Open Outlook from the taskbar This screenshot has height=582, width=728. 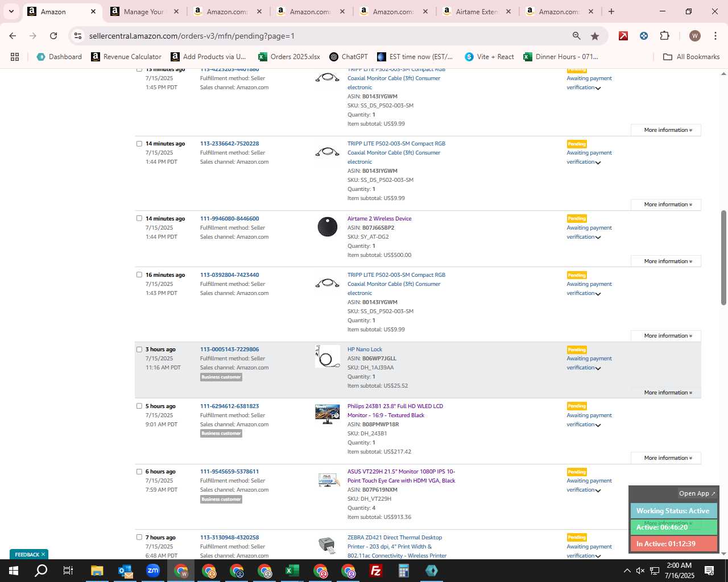125,571
